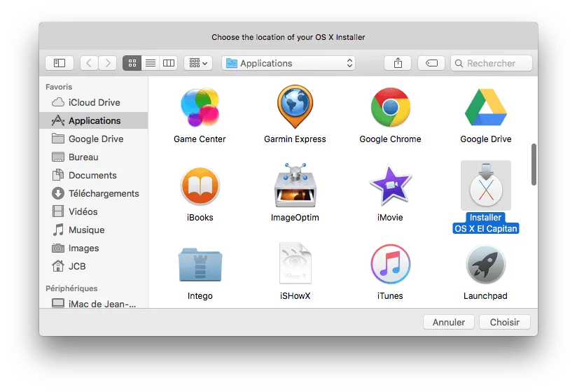
Task: Switch to list view
Action: 151,63
